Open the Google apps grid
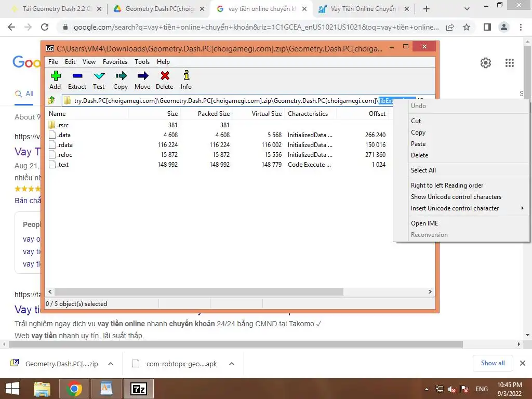Viewport: 532px width, 399px height. (x=510, y=63)
